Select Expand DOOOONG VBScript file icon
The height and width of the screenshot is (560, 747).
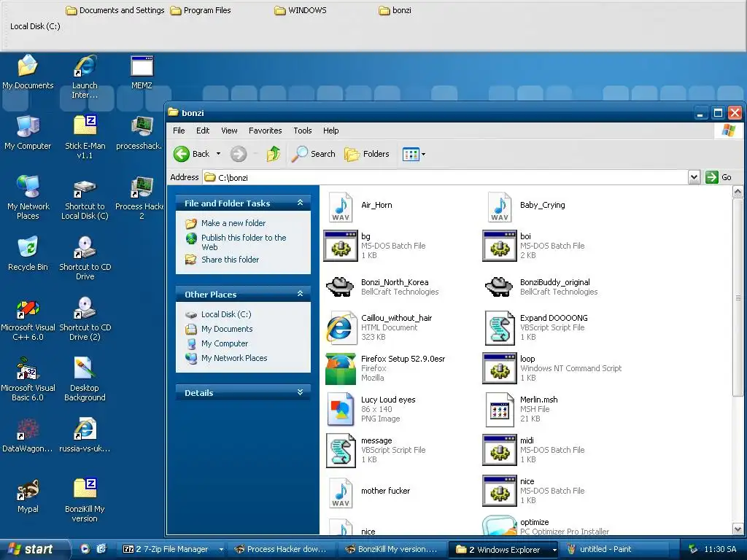[500, 327]
